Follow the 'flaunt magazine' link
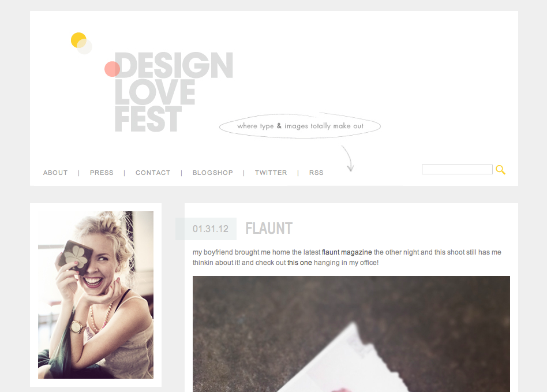Screen dimensions: 547x392 [347, 252]
